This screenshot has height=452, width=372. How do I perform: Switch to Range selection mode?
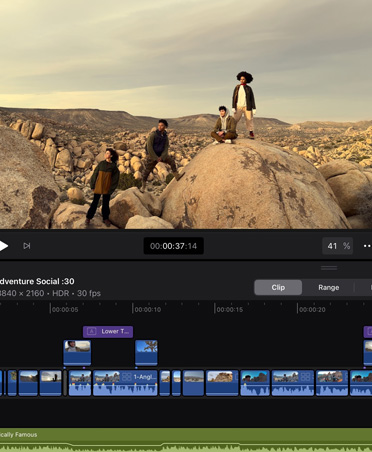click(328, 287)
